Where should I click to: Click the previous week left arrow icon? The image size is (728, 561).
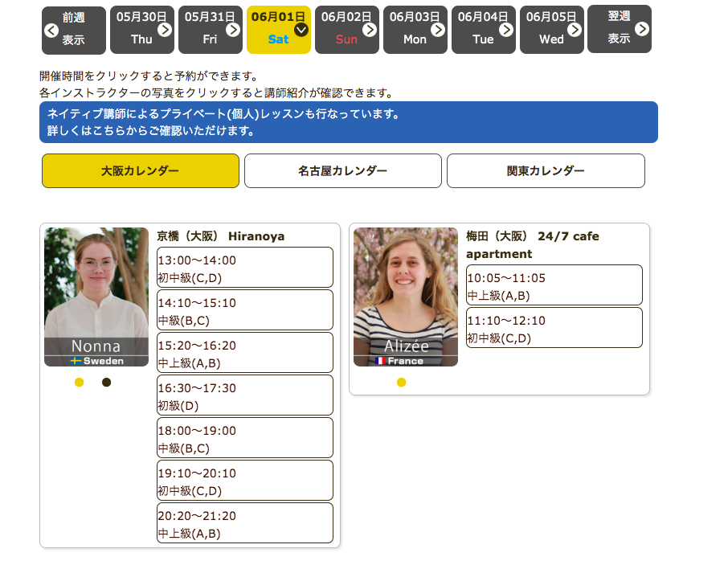[51, 31]
